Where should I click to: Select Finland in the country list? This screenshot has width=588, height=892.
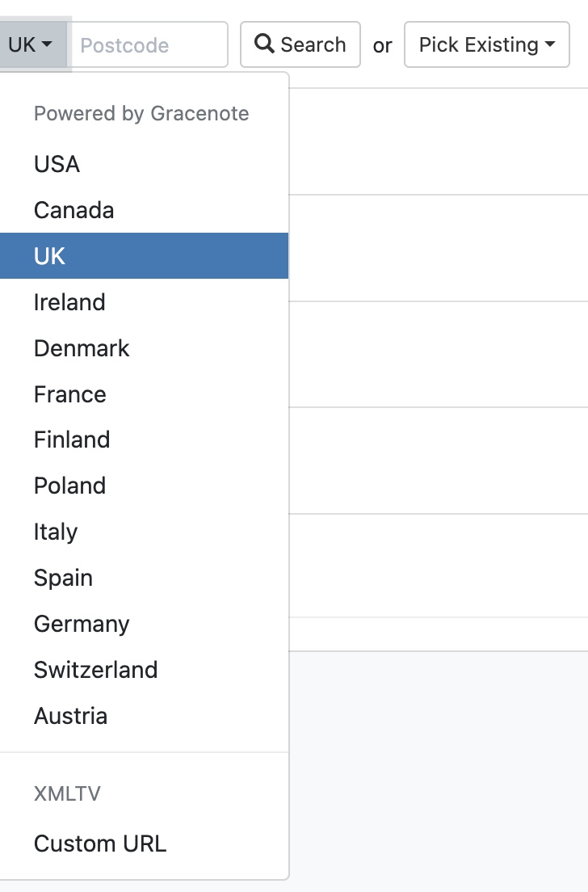pyautogui.click(x=72, y=440)
